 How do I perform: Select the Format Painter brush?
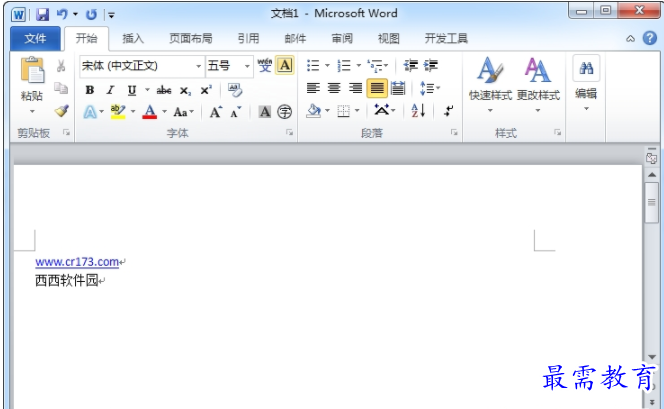pyautogui.click(x=61, y=111)
